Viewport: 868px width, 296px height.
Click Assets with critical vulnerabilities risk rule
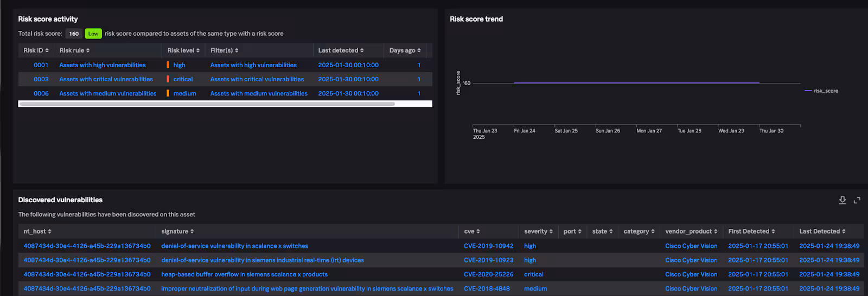[x=106, y=79]
